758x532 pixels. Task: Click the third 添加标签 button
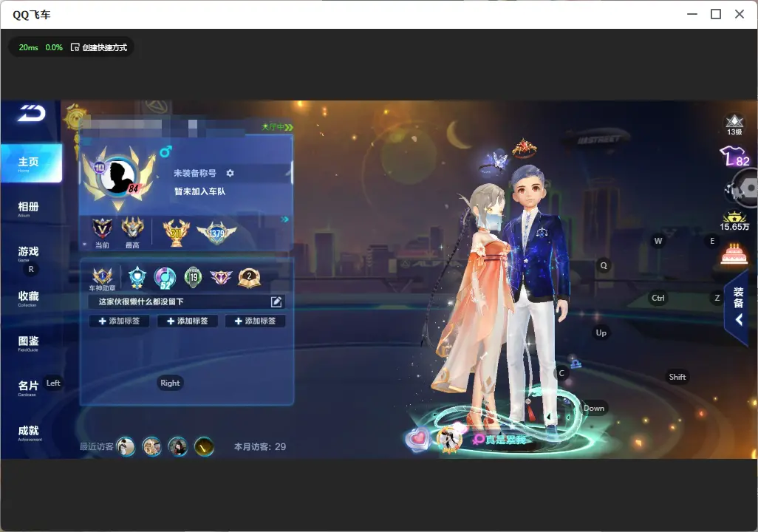pyautogui.click(x=255, y=321)
